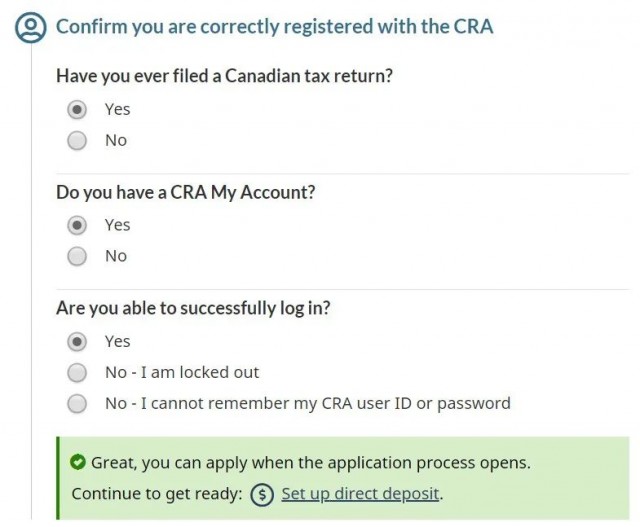Select Yes for able to log in
Viewport: 640px width, 527px height.
coord(77,341)
